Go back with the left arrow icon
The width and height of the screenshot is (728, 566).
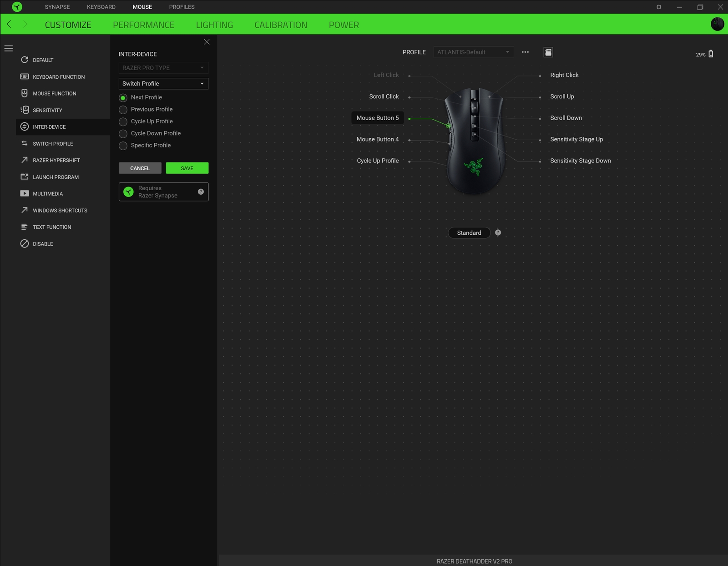(9, 24)
